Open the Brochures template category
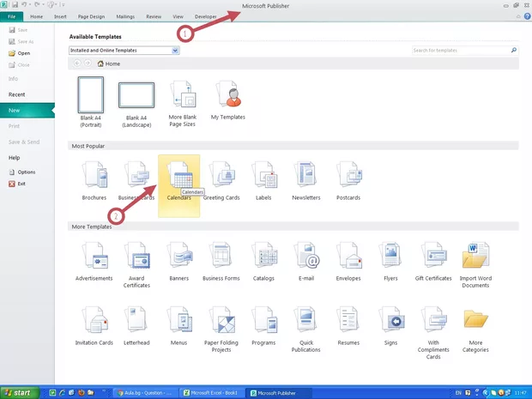532x399 pixels. (94, 175)
